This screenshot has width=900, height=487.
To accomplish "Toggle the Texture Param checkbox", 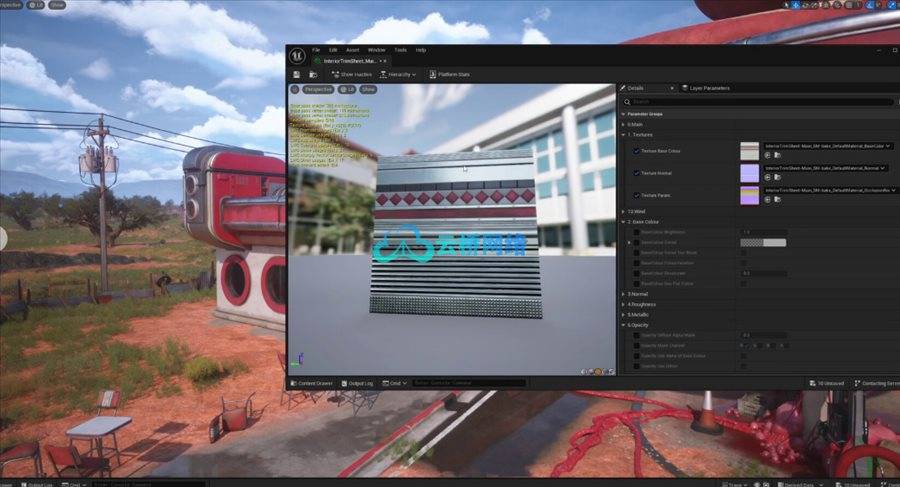I will (636, 195).
